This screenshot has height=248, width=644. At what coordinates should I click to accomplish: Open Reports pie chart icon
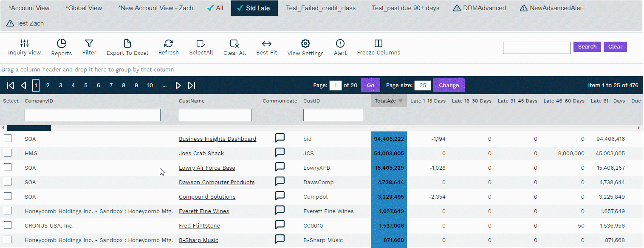[x=62, y=47]
